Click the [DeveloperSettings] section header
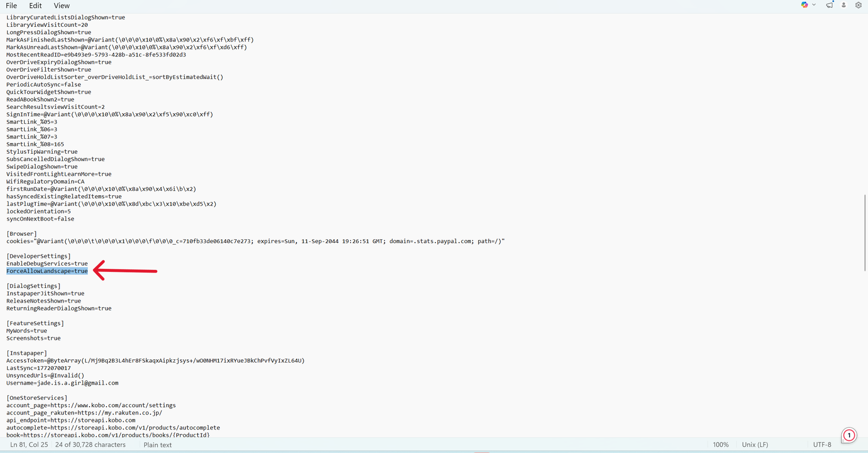 [38, 256]
